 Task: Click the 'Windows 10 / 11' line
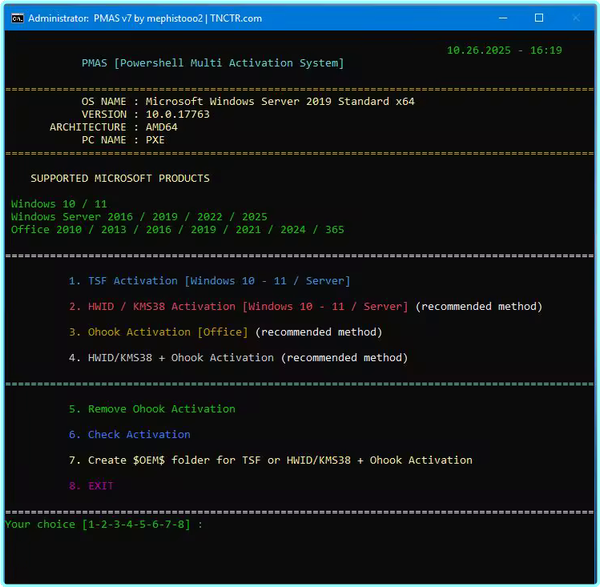pyautogui.click(x=59, y=204)
